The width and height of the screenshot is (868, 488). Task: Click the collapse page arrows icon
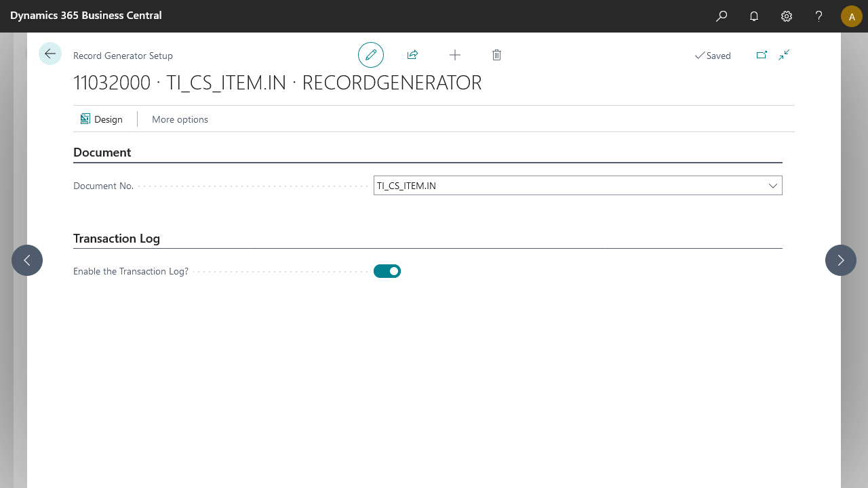tap(784, 55)
